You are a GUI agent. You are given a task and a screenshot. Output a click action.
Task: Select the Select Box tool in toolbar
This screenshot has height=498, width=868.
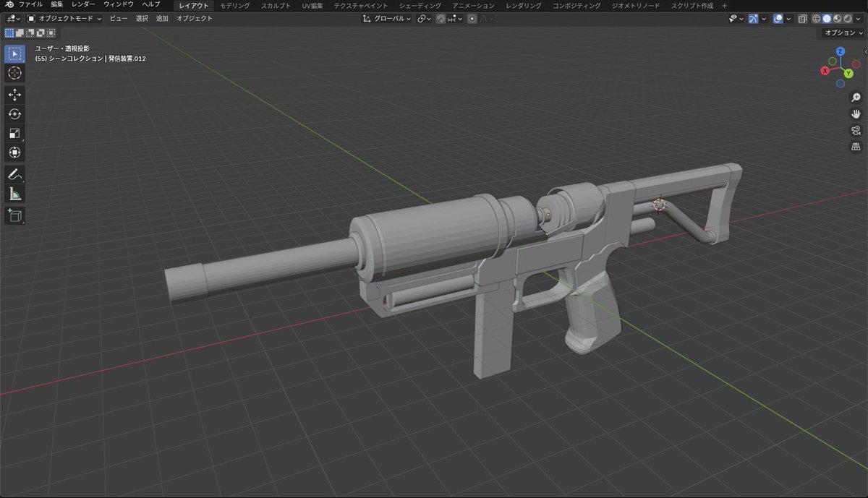coord(15,53)
